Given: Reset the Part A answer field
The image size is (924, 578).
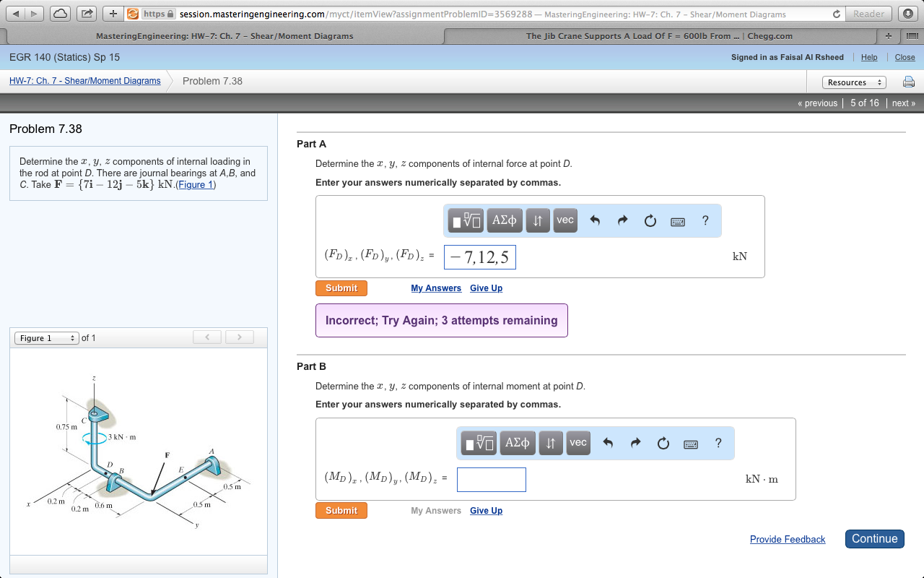Looking at the screenshot, I should tap(650, 220).
